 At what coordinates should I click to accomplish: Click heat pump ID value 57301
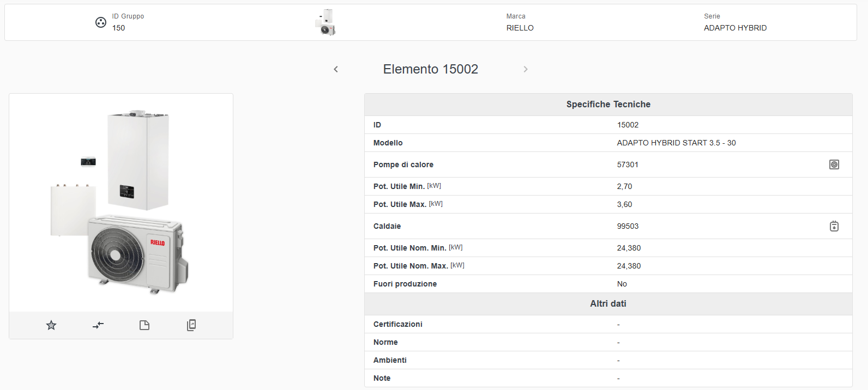[628, 164]
